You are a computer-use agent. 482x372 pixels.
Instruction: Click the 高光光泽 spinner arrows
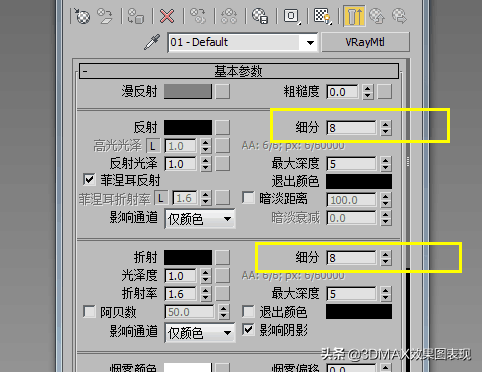(206, 146)
